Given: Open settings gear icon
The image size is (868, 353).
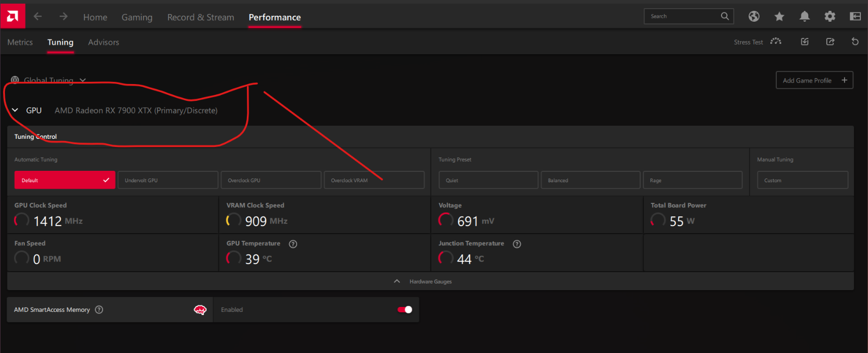Looking at the screenshot, I should coord(830,16).
